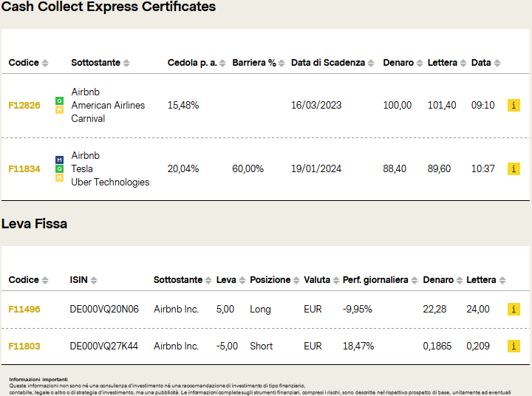Screen dimensions: 532x396
Task: Sort Leva Fissa by Codice arrows
Action: (45, 280)
